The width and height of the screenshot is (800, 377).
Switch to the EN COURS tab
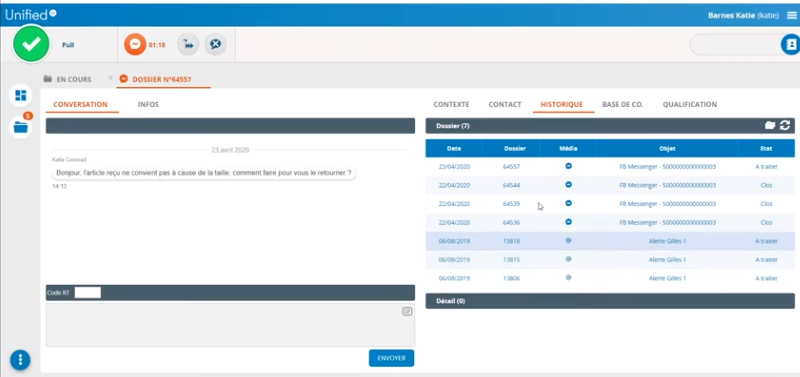(x=68, y=79)
